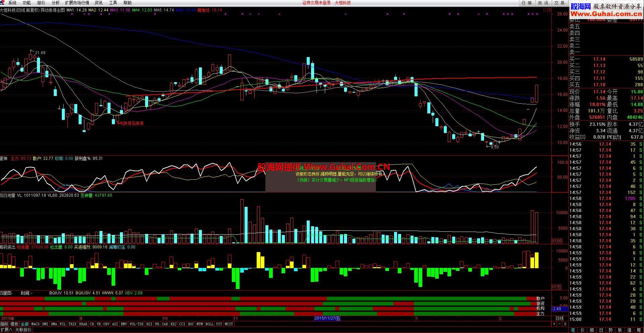Switch to the 势 trend tab

tap(611, 330)
